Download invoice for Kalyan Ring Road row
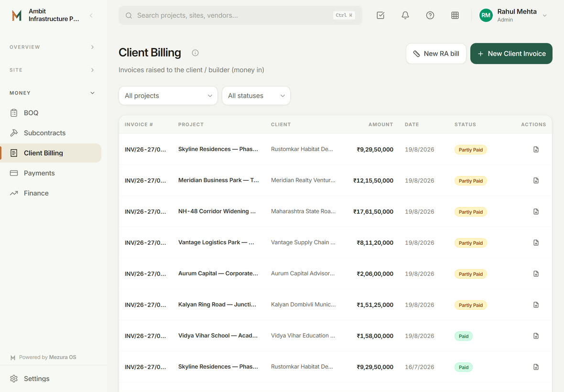This screenshot has height=392, width=564. 536,305
